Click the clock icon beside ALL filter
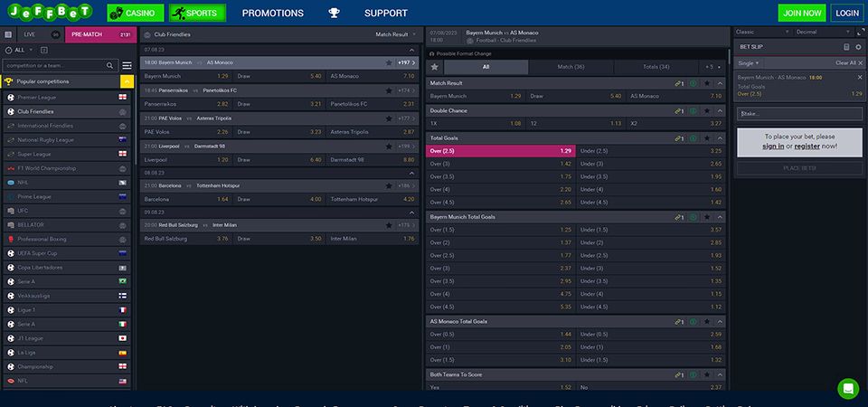The width and height of the screenshot is (868, 407). coord(8,50)
